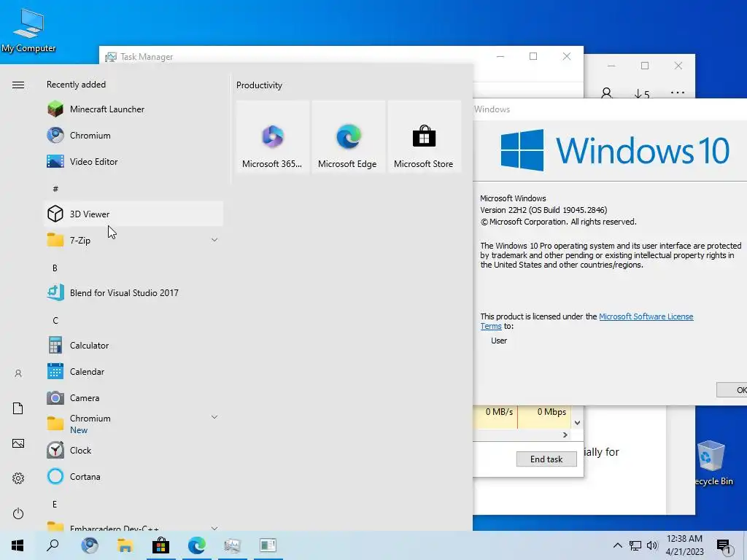Expand the Start menu hamburger navigation
Image resolution: width=747 pixels, height=560 pixels.
tap(18, 85)
